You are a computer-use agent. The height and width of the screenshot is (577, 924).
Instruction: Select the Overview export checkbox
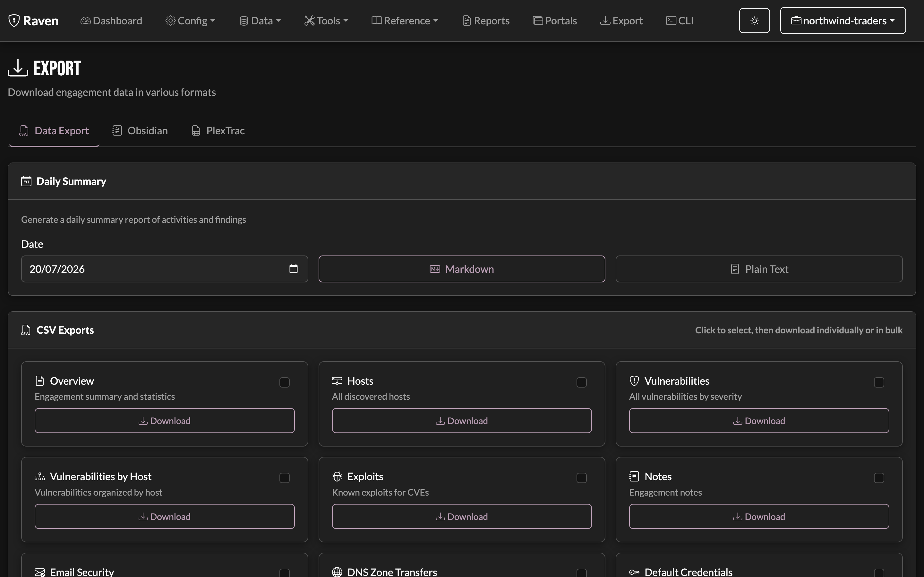[x=285, y=382]
